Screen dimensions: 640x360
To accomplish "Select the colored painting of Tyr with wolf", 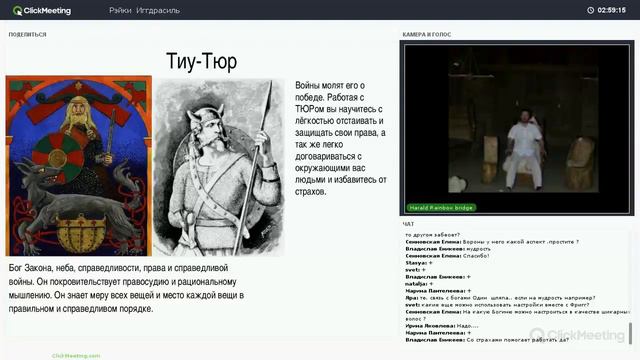I will (79, 166).
